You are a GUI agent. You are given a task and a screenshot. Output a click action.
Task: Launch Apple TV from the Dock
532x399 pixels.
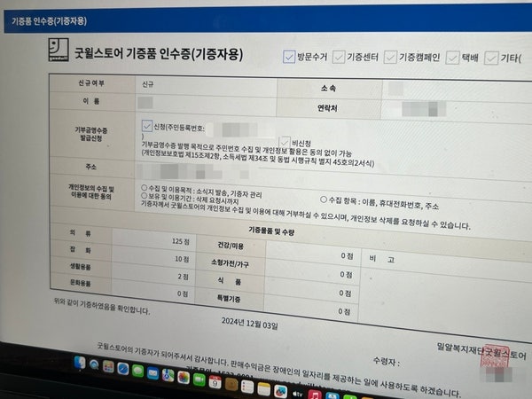pyautogui.click(x=298, y=394)
